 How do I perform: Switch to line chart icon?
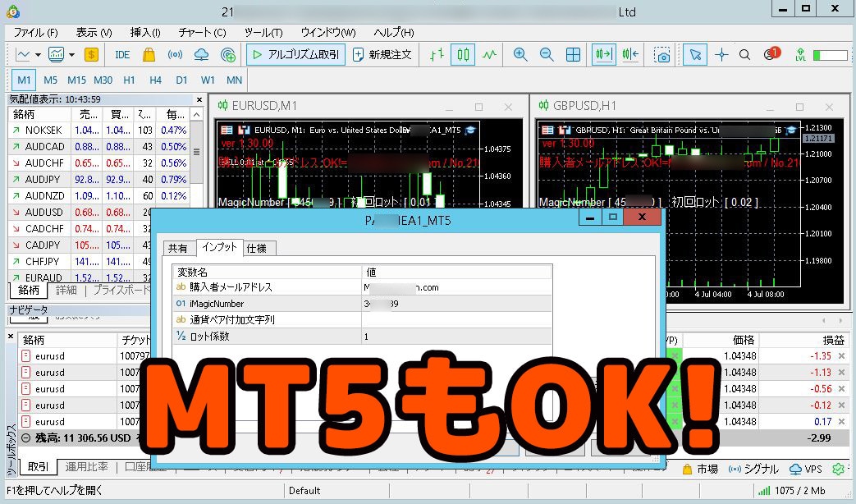[x=489, y=55]
